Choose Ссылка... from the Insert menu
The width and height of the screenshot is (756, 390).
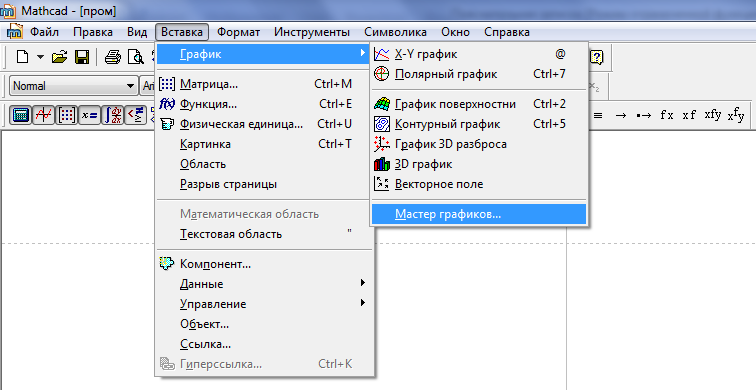click(263, 344)
